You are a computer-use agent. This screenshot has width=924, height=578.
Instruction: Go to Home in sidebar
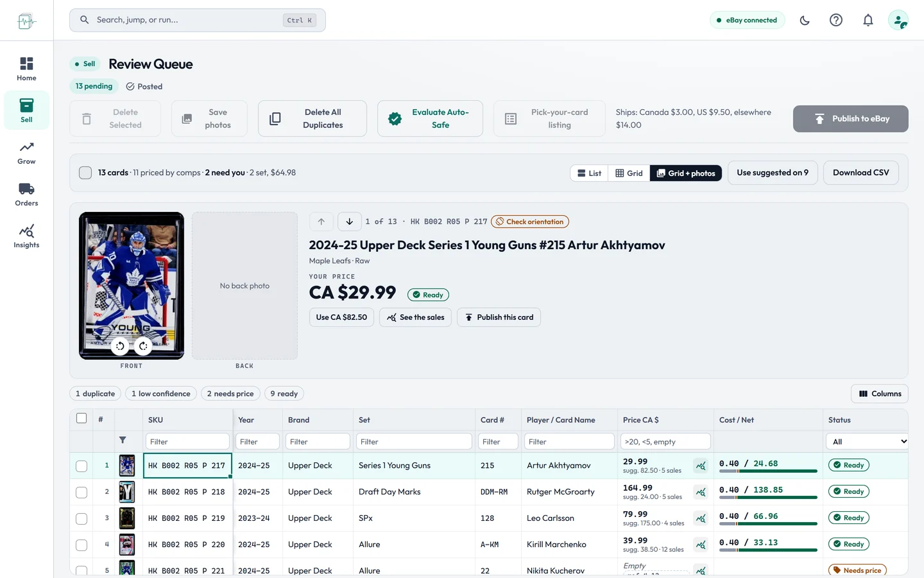tap(26, 69)
